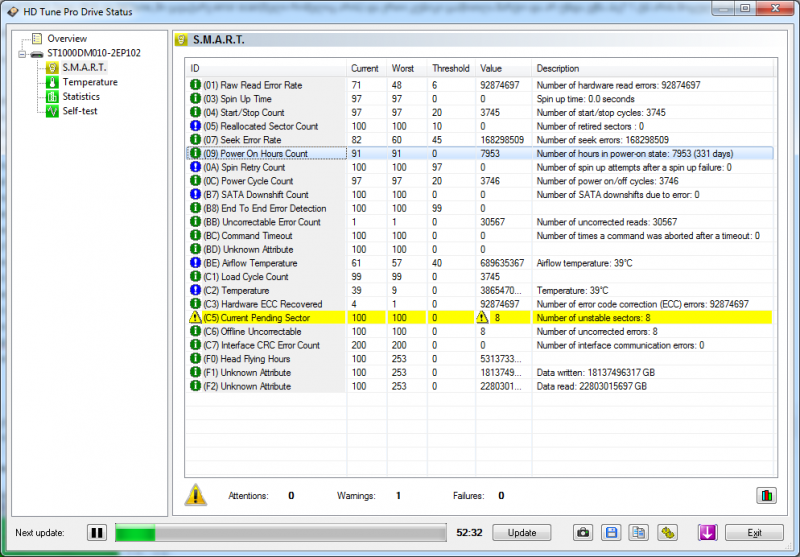Image resolution: width=800 pixels, height=557 pixels.
Task: Open the Statistics page in the tree
Action: point(81,96)
